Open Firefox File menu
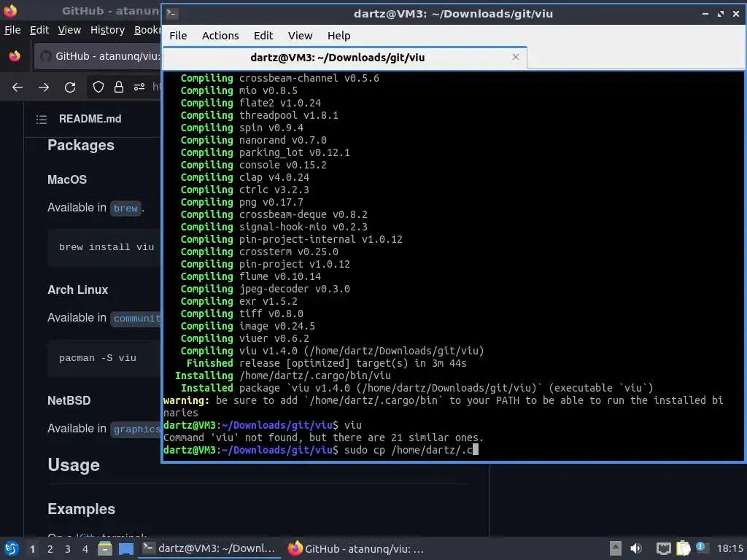The image size is (747, 560). pyautogui.click(x=12, y=30)
